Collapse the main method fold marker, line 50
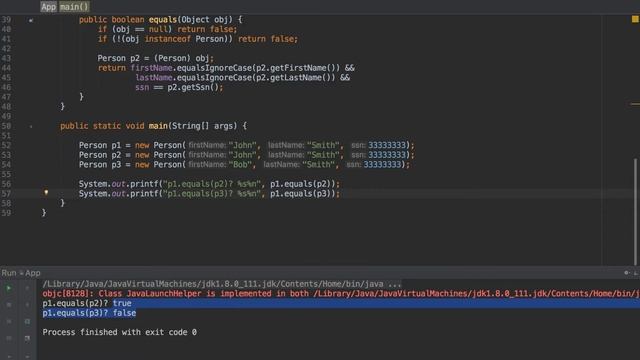Screen dimensions: 640x360 (x=31, y=127)
